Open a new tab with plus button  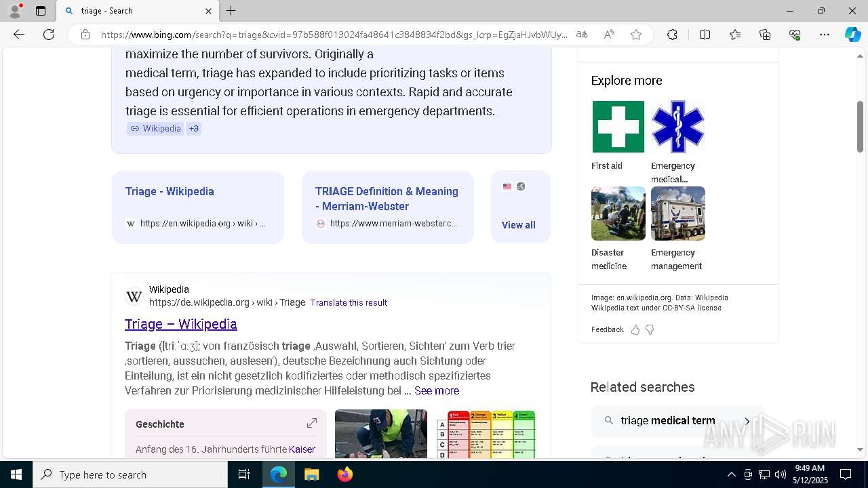pyautogui.click(x=231, y=11)
